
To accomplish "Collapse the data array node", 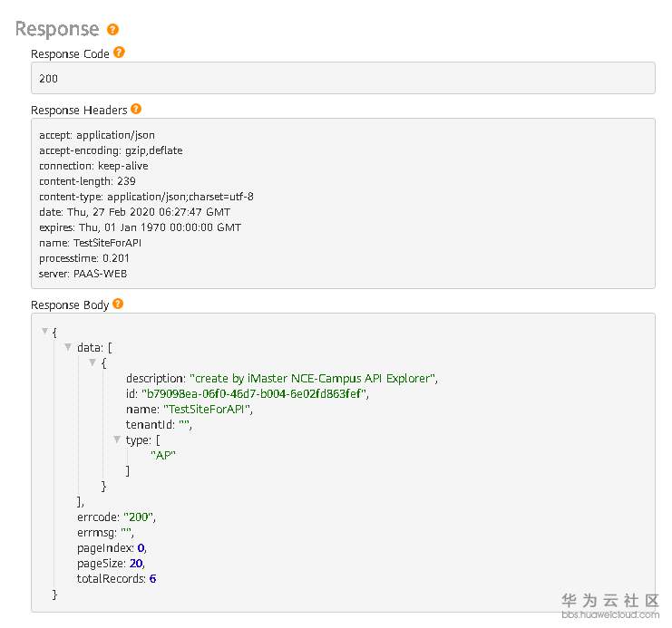I will point(68,347).
